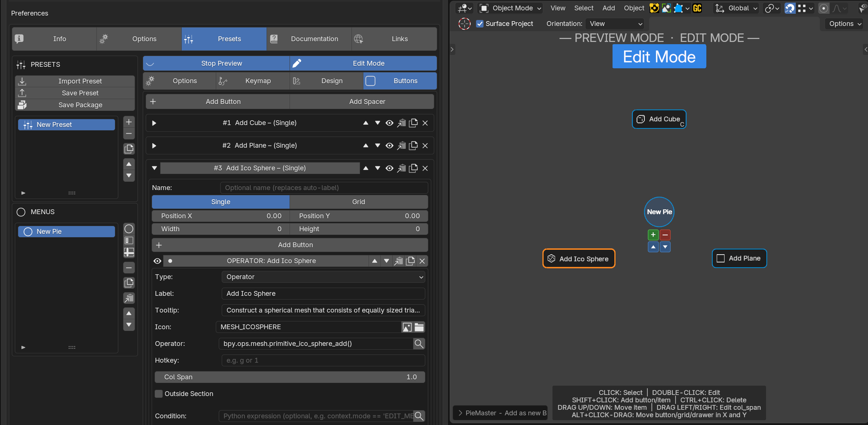Expand the #1 Add Cube button row

[154, 123]
